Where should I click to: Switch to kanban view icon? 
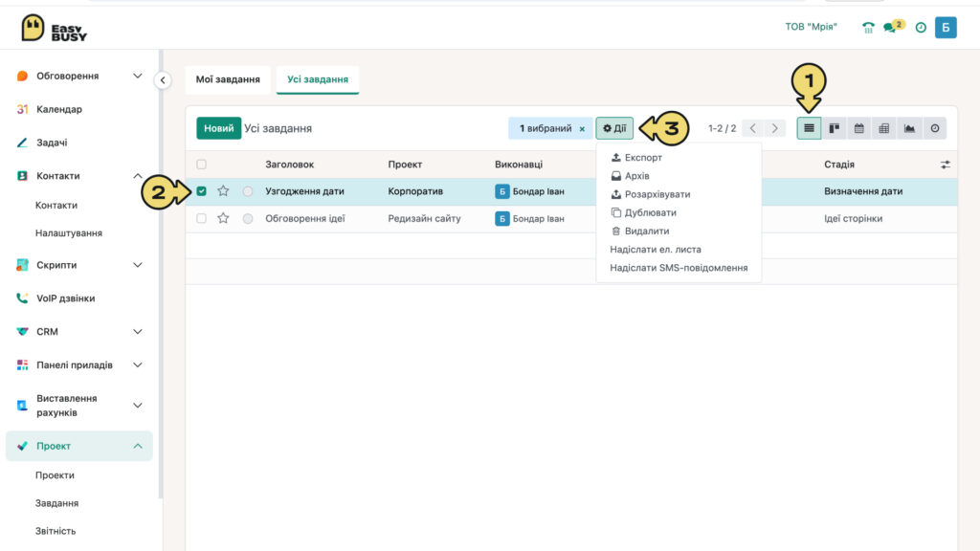[834, 128]
